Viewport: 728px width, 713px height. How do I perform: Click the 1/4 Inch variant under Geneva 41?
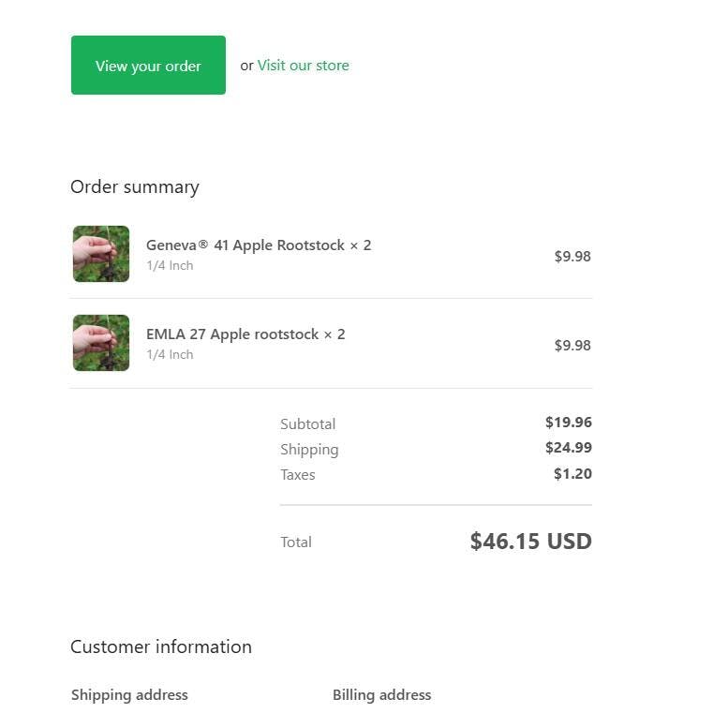coord(170,266)
